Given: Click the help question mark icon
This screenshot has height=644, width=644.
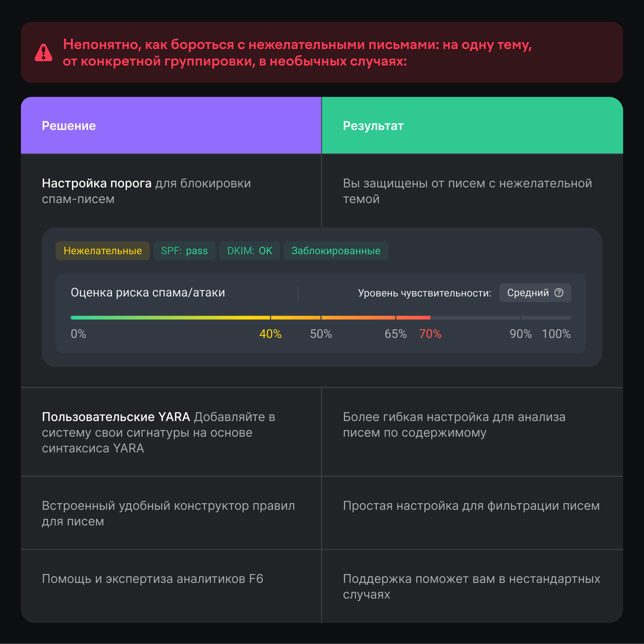Looking at the screenshot, I should coord(559,293).
